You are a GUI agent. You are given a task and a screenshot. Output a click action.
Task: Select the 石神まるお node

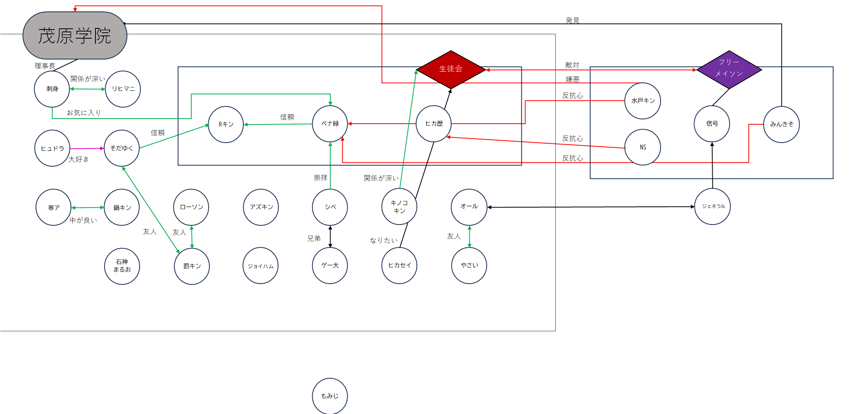pyautogui.click(x=122, y=266)
